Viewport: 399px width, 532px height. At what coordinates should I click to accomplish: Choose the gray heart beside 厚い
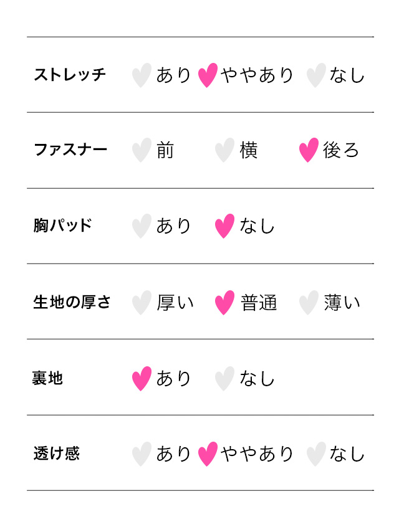[x=142, y=303]
